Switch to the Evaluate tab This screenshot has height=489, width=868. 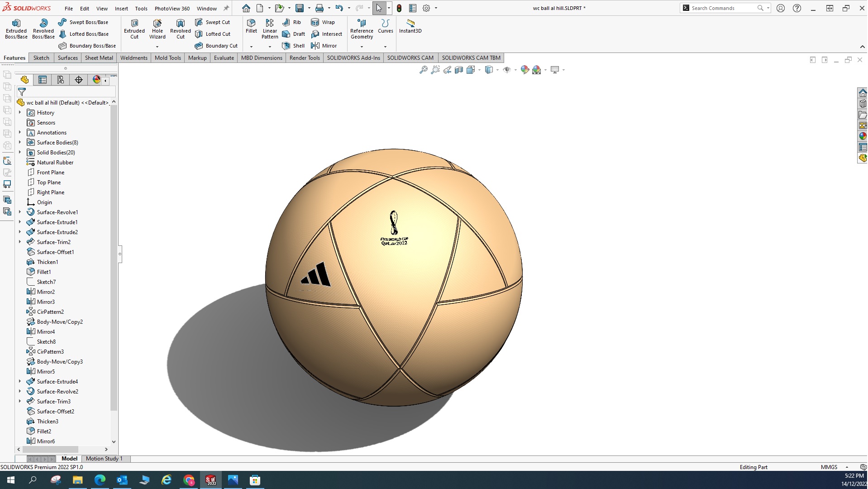224,58
